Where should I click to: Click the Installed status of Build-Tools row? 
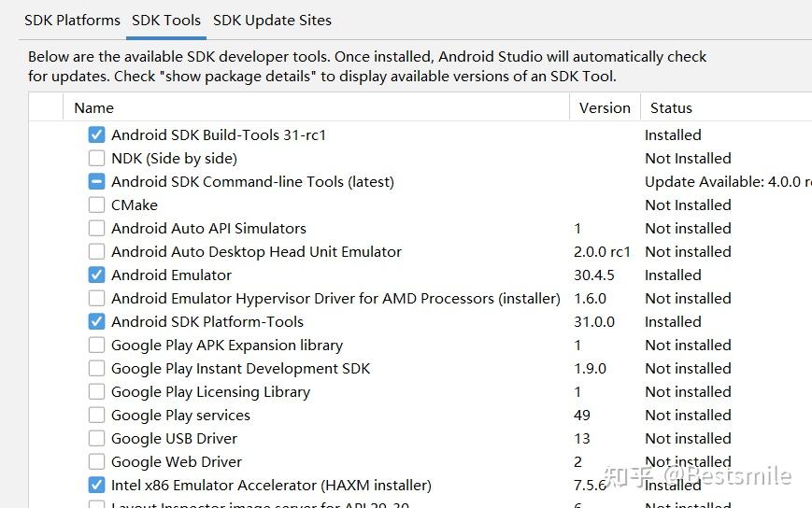(x=673, y=135)
